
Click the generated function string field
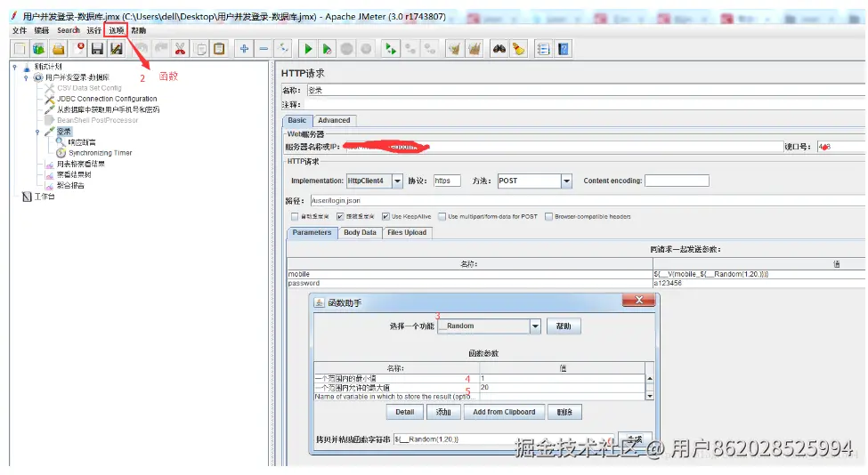(503, 439)
